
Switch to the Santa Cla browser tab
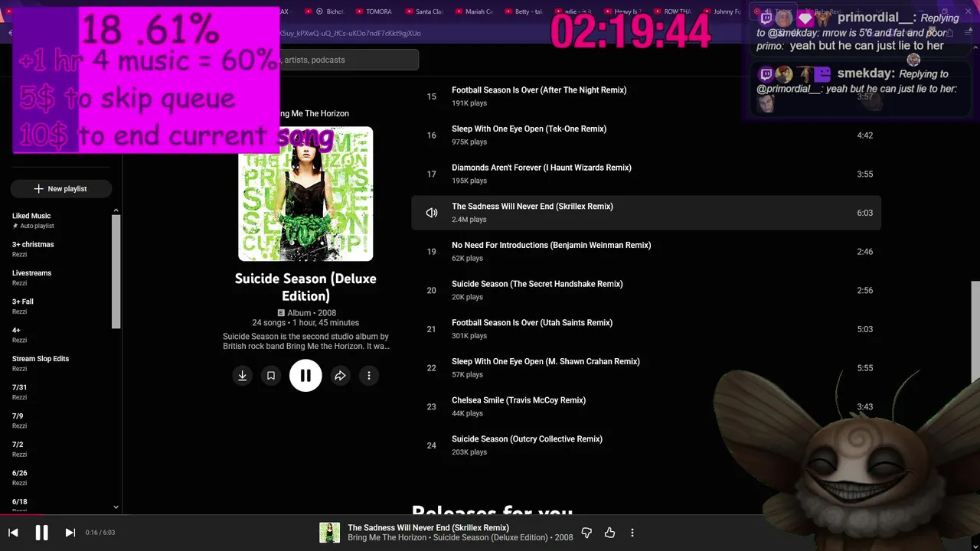pos(424,11)
